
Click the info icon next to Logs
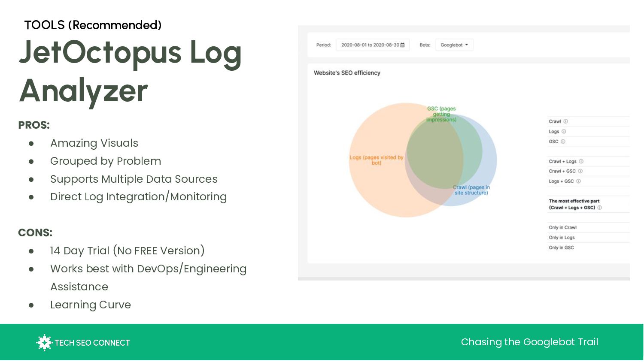pyautogui.click(x=564, y=132)
